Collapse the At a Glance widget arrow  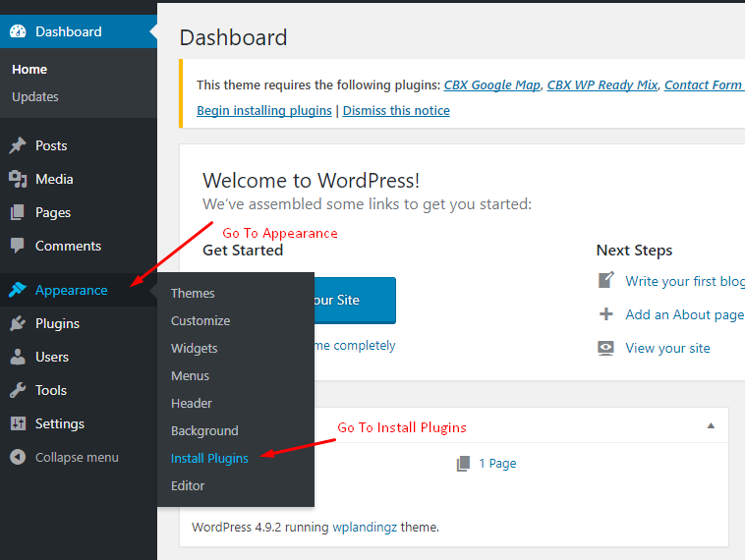point(711,425)
